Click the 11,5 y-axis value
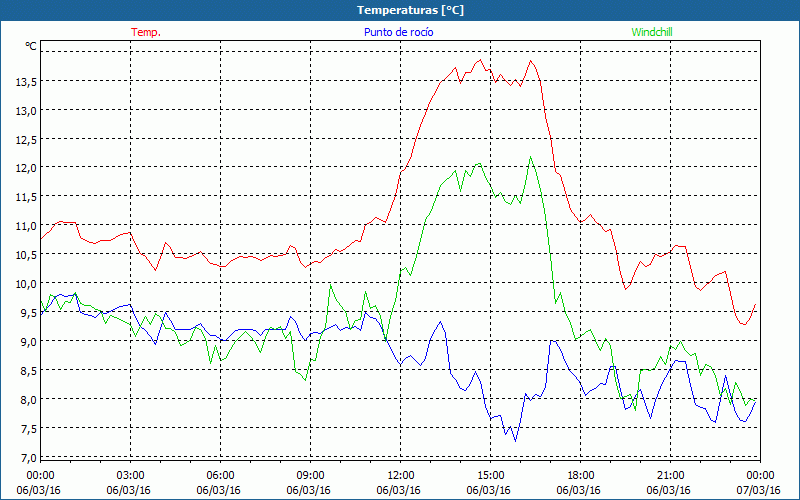 click(26, 197)
